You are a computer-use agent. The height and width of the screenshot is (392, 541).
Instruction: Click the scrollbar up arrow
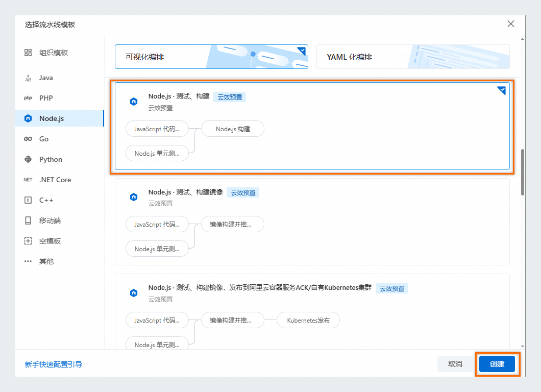pyautogui.click(x=523, y=39)
